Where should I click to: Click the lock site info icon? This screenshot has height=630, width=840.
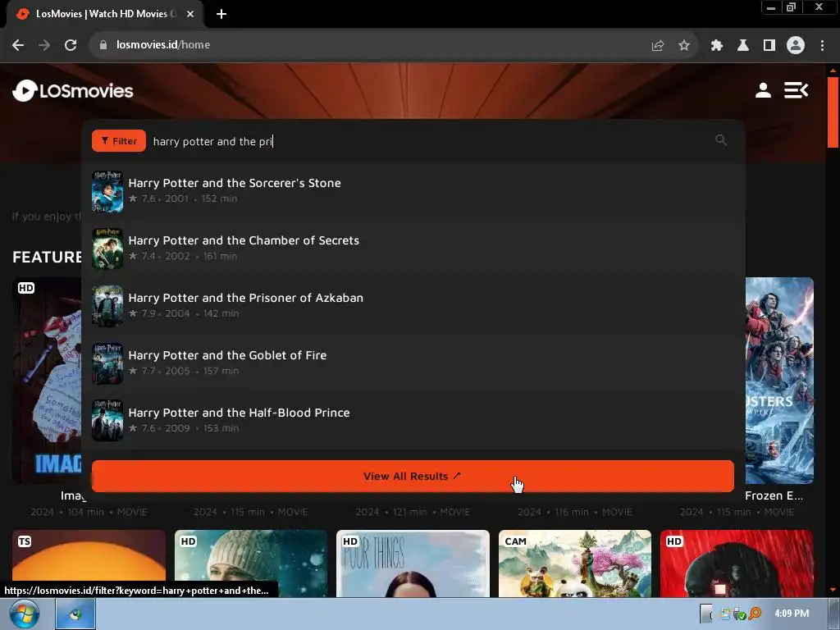click(103, 45)
